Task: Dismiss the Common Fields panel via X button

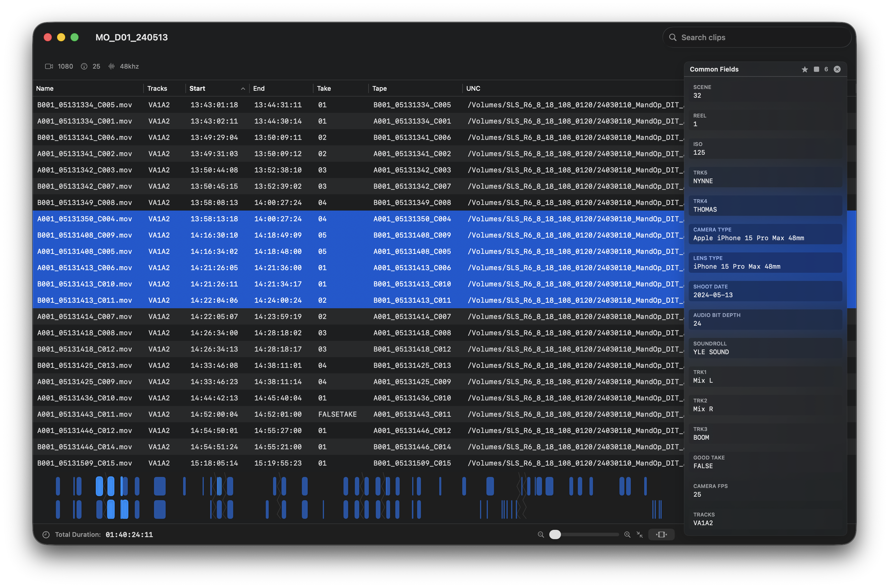Action: (837, 70)
